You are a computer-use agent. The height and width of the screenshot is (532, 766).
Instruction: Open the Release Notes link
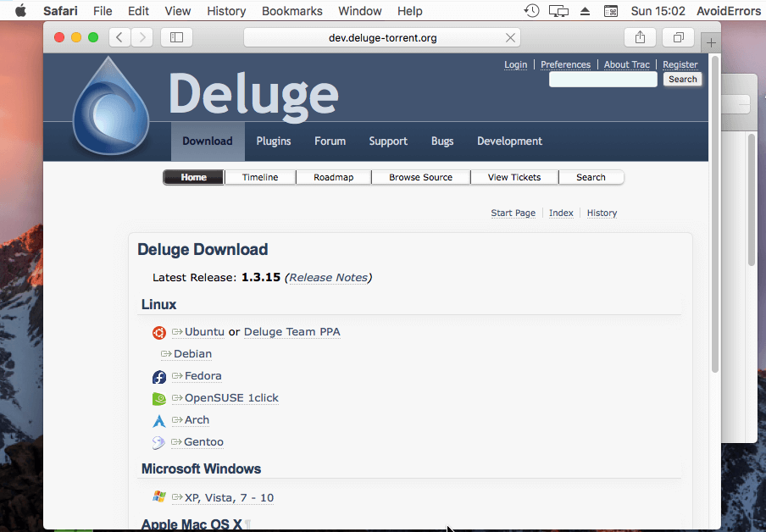point(328,277)
